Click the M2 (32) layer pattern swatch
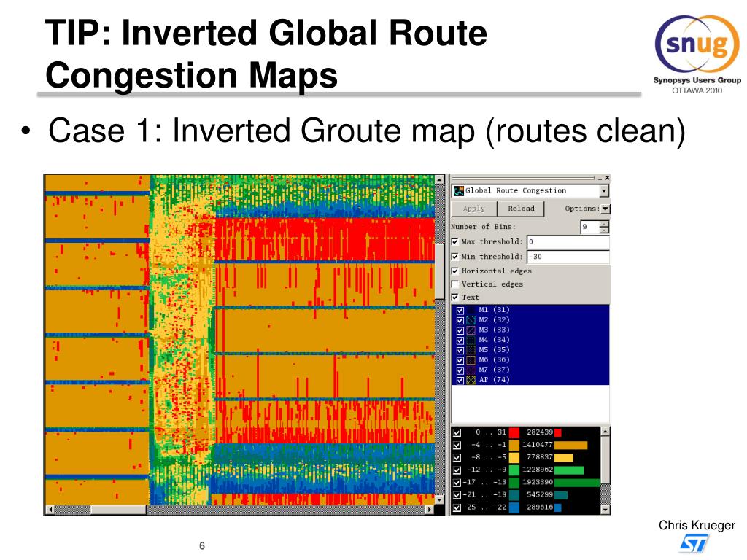Viewport: 747px width, 560px height. [x=471, y=320]
